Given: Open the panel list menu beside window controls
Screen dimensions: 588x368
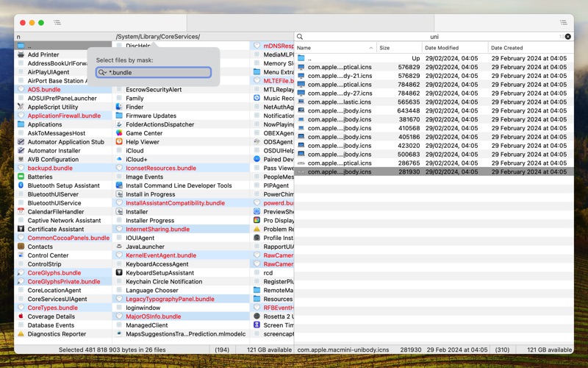Looking at the screenshot, I should click(x=57, y=23).
